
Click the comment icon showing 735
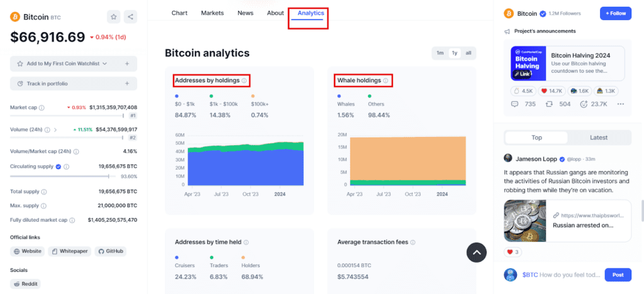pyautogui.click(x=514, y=104)
